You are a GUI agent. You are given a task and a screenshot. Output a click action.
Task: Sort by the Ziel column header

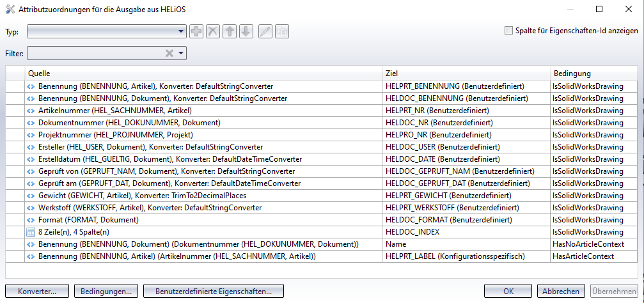[x=467, y=74]
